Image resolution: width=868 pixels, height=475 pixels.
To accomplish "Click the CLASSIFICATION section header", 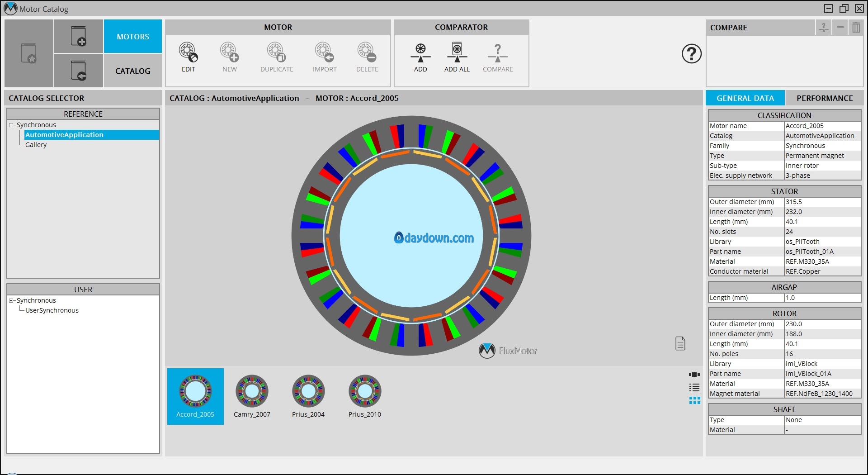I will coord(784,115).
